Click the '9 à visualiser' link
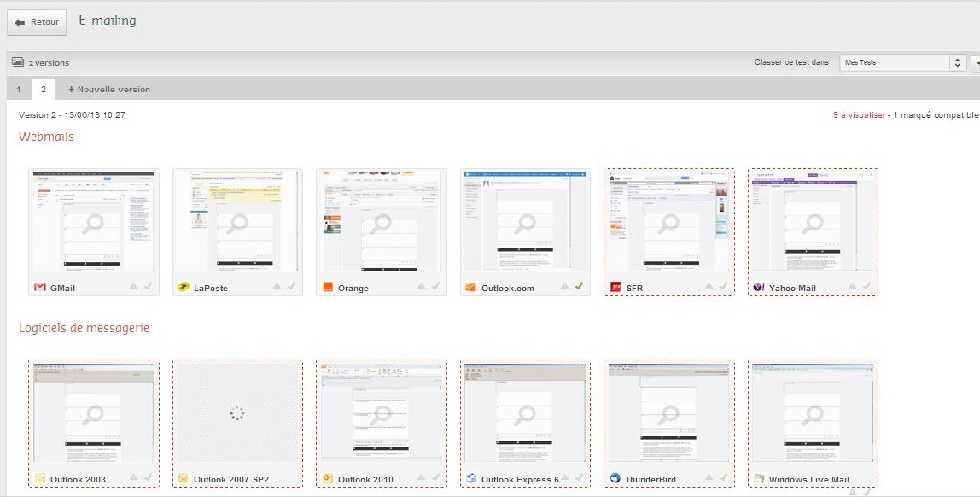The width and height of the screenshot is (980, 497). (x=859, y=114)
